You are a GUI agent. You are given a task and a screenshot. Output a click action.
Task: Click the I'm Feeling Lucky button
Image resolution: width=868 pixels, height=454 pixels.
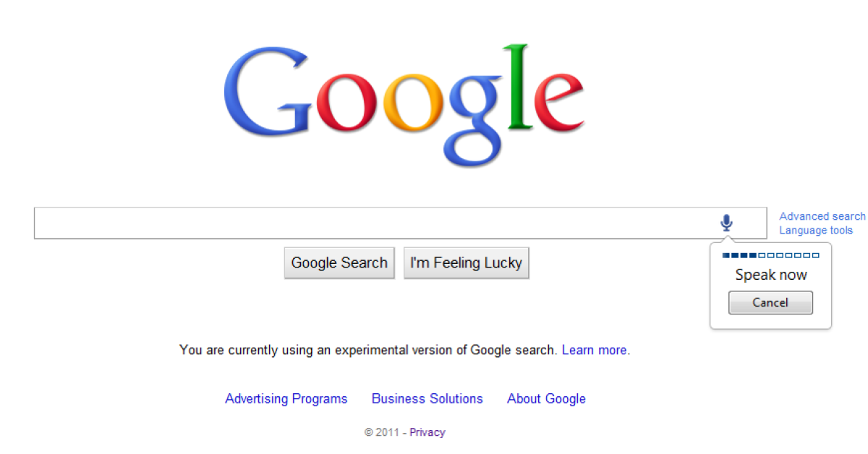coord(466,262)
